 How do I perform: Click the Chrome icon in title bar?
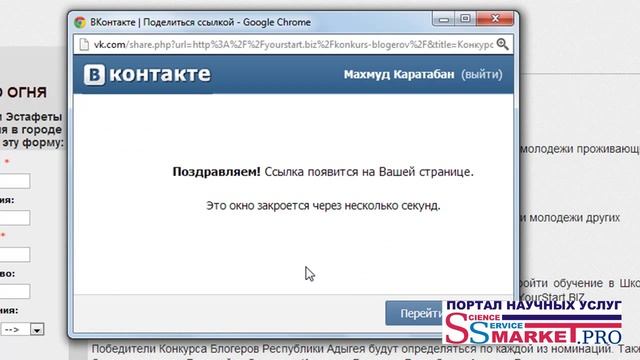pyautogui.click(x=80, y=22)
